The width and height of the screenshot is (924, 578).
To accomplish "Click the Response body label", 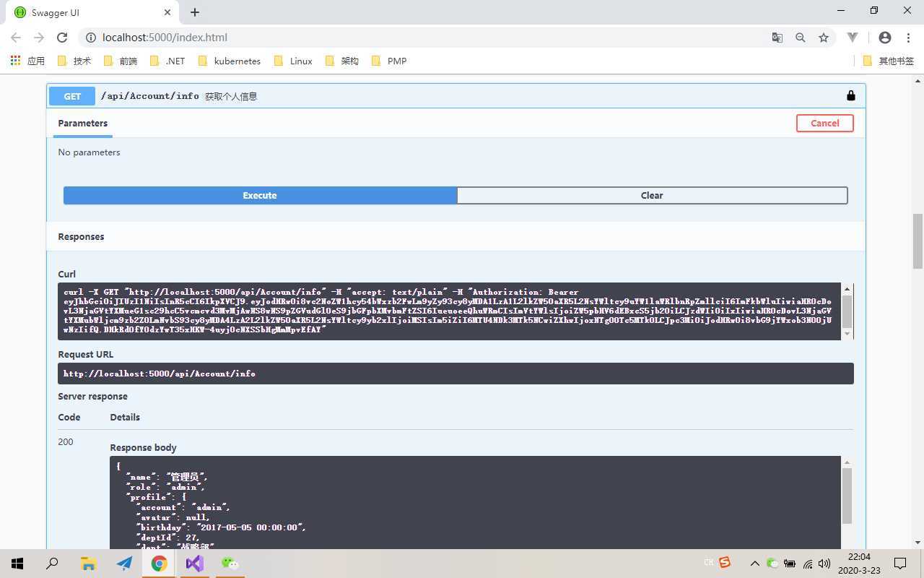I will (x=143, y=447).
